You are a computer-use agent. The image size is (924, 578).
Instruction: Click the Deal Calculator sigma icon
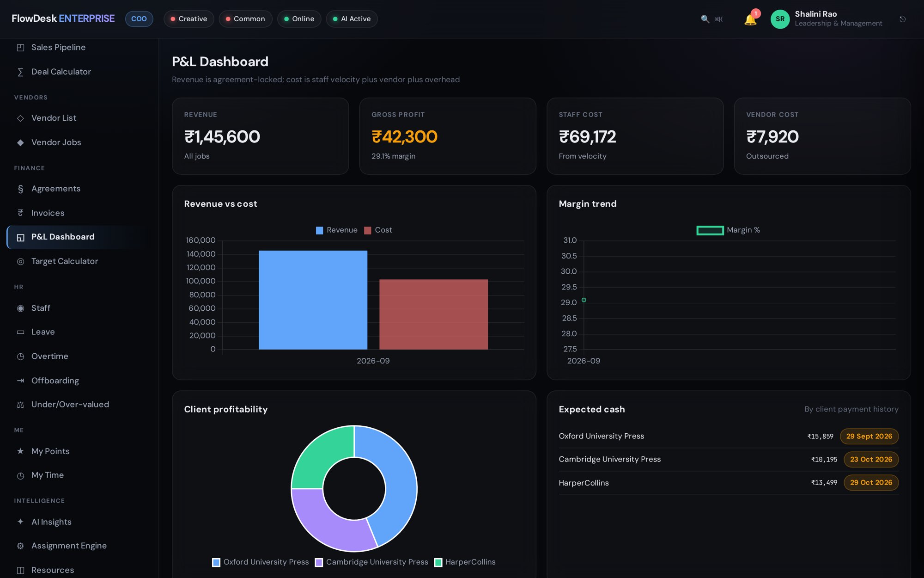[x=20, y=72]
